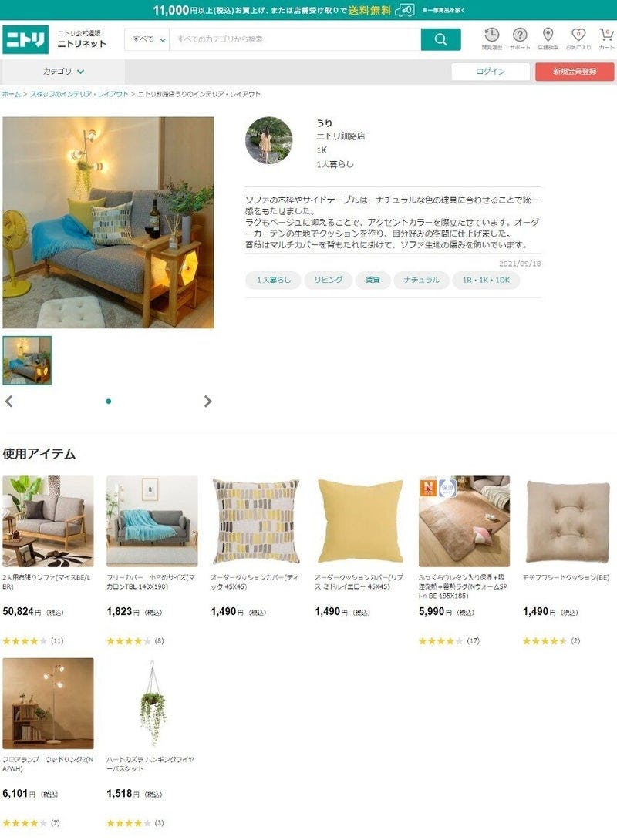617x840 pixels.
Task: Expand the カテゴリ menu
Action: tap(63, 71)
